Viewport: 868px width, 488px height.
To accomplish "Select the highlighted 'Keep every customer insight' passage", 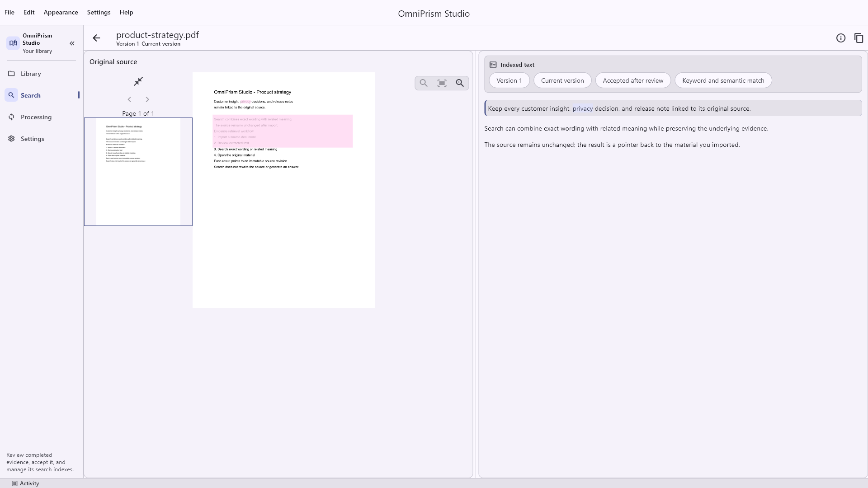I will tap(673, 108).
